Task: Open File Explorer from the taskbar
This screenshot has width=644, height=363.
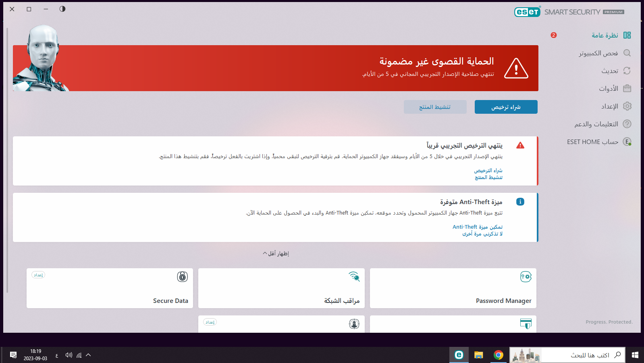Action: (479, 355)
